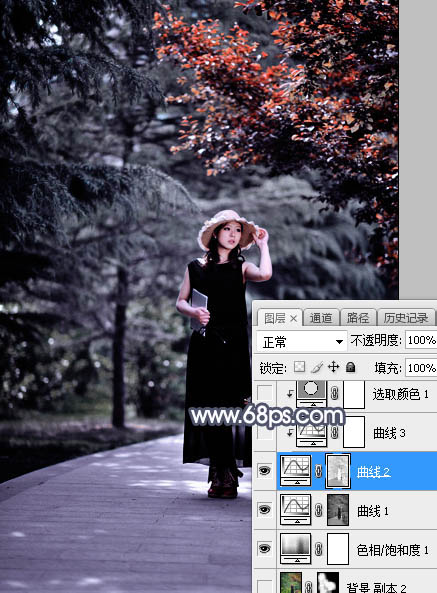Switch to the 通道 tab

pyautogui.click(x=321, y=318)
